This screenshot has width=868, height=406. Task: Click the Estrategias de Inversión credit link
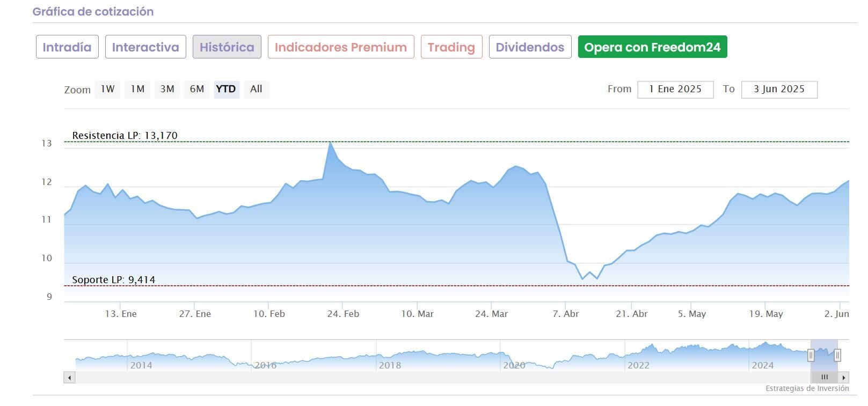[807, 388]
